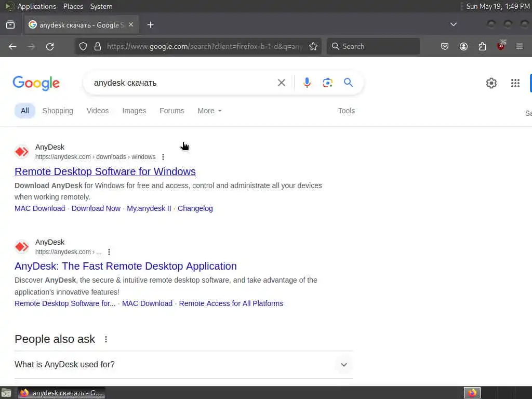
Task: Open the Places menu
Action: coord(73,6)
